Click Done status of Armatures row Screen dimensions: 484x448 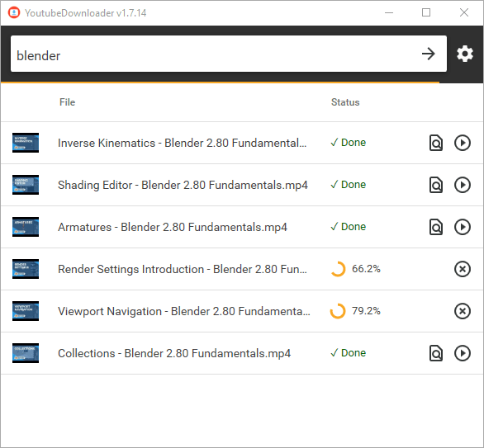tap(349, 227)
